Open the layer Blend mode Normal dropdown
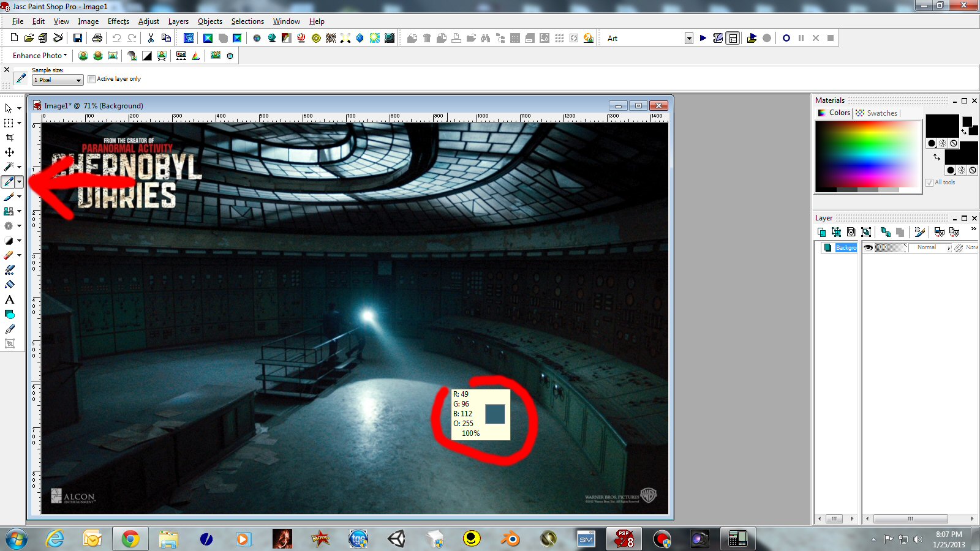 (930, 247)
